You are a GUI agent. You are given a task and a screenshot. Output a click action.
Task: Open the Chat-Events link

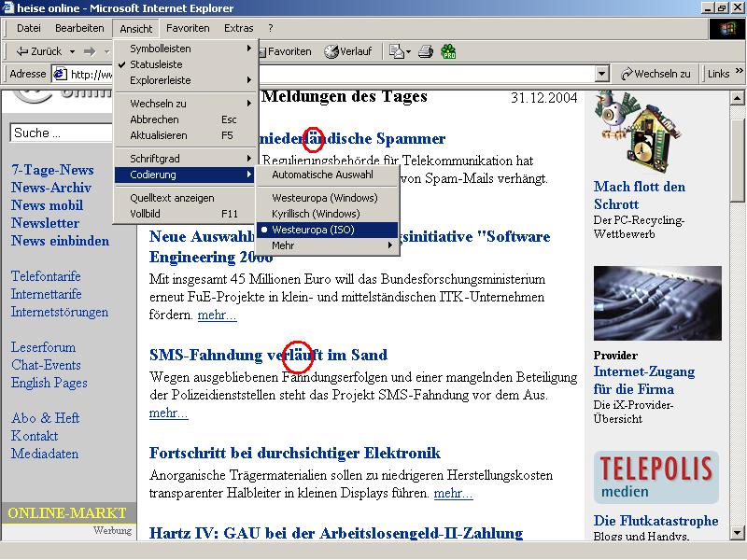(x=46, y=365)
